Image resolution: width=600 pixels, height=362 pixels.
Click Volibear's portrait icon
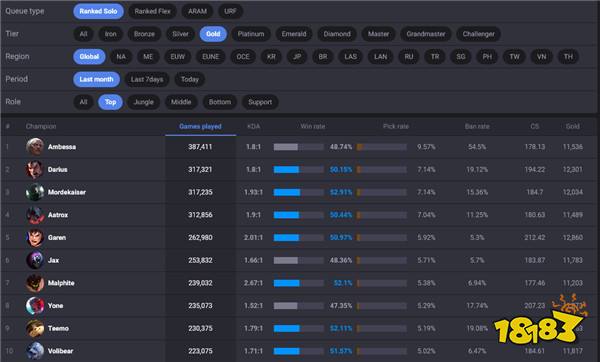35,351
